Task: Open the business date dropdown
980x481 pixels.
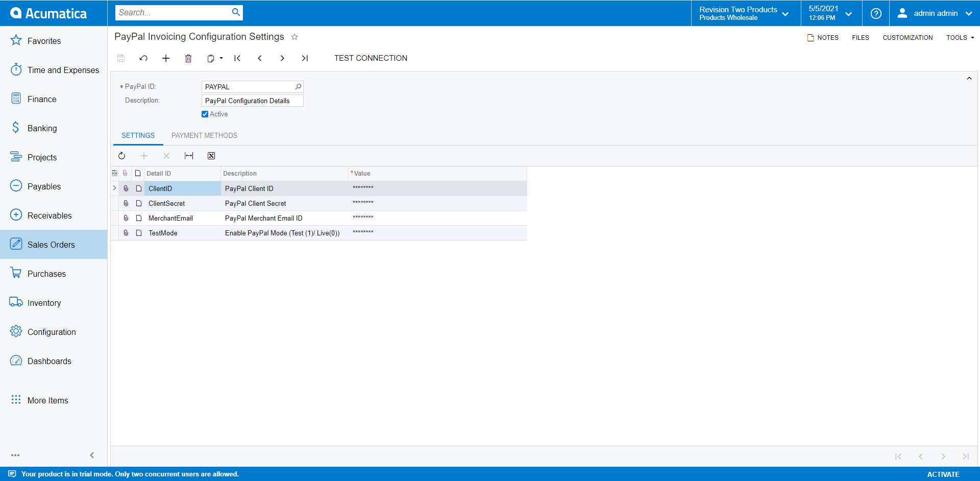Action: 830,13
